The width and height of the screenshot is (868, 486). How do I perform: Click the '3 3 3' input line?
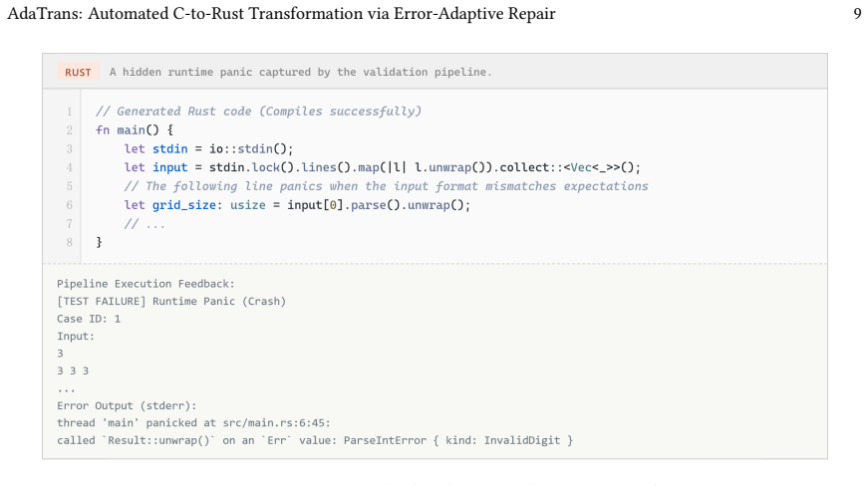pos(73,371)
